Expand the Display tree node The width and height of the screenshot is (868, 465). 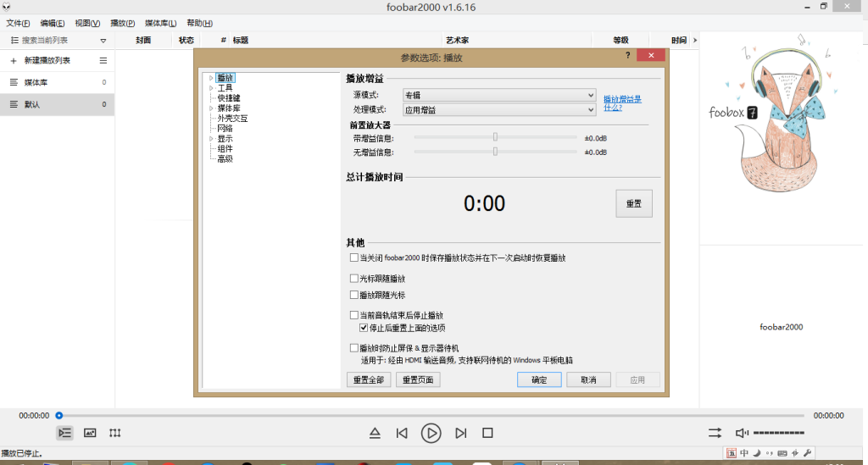(x=211, y=139)
